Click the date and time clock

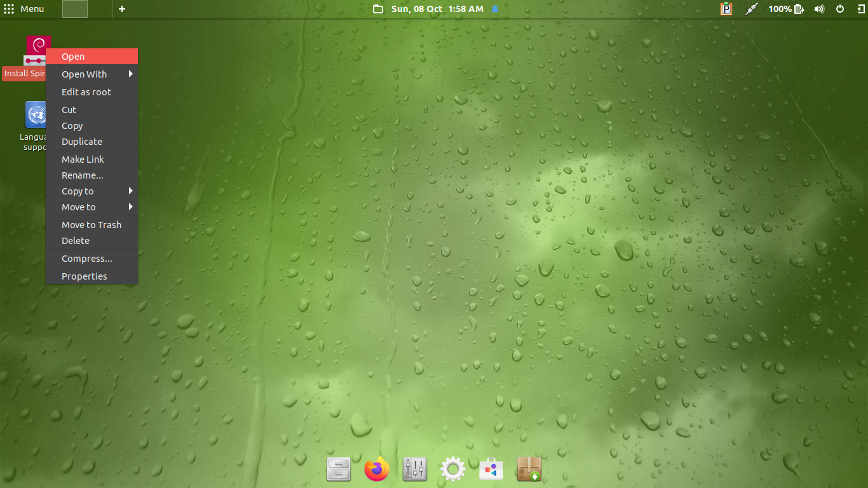tap(437, 9)
